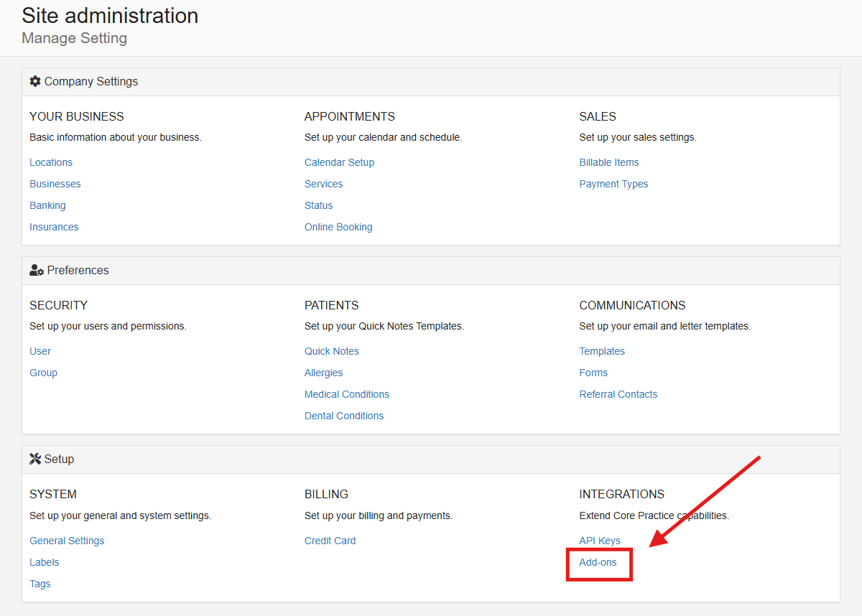Image resolution: width=862 pixels, height=616 pixels.
Task: Open the Allergies link
Action: 323,373
